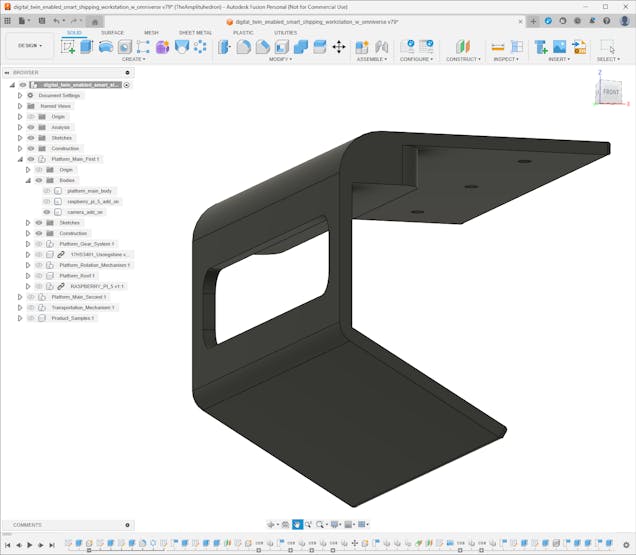This screenshot has width=636, height=555.
Task: Open the SHEET METAL tab
Action: point(195,32)
